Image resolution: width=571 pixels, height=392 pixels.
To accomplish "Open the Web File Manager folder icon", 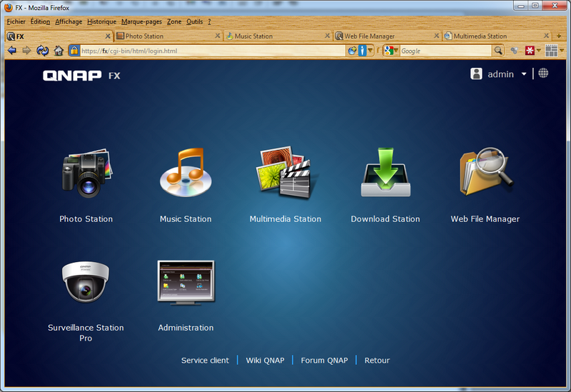I will [x=486, y=171].
